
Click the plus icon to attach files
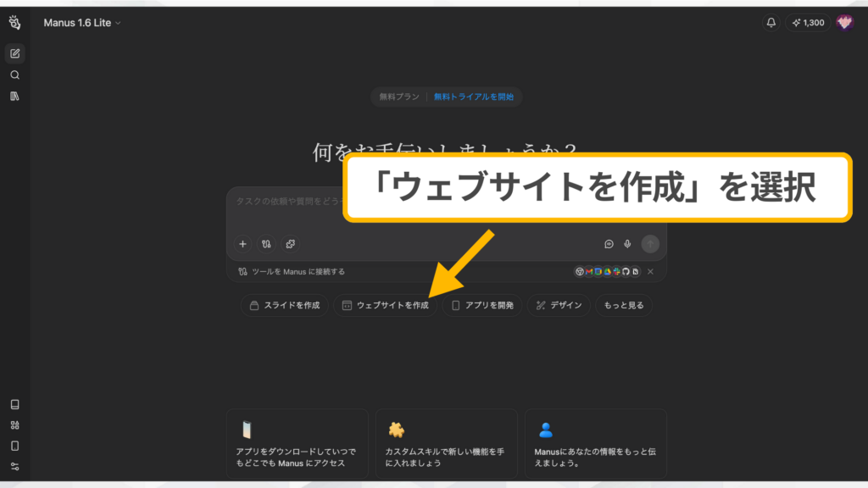[x=242, y=244]
